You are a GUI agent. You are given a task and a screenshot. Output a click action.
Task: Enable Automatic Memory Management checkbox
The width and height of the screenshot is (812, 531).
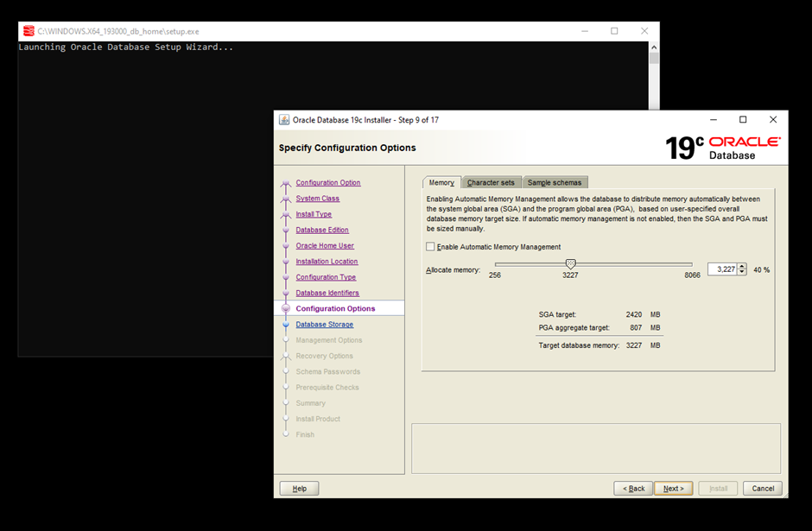431,247
